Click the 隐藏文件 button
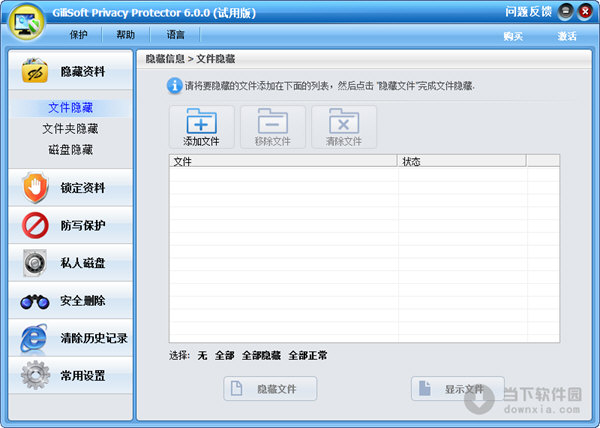This screenshot has height=428, width=600. 270,389
